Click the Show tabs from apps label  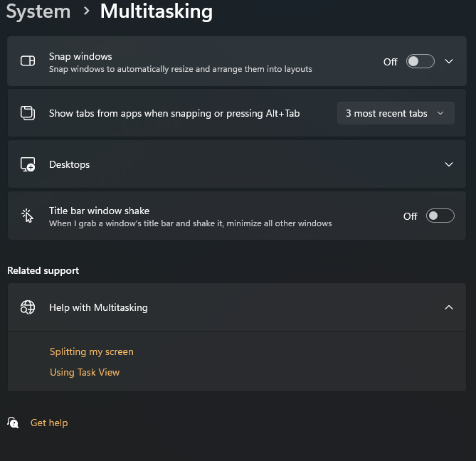coord(174,113)
